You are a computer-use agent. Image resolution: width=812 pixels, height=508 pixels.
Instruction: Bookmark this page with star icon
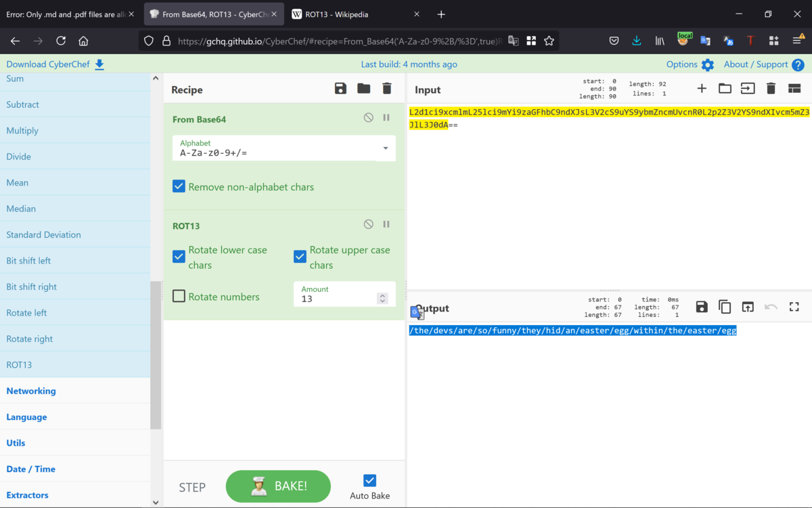click(549, 41)
